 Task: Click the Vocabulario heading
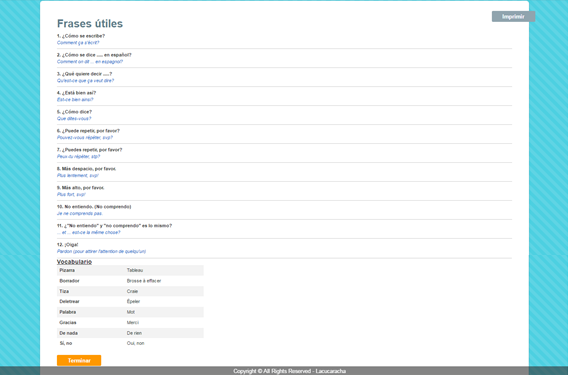[74, 262]
